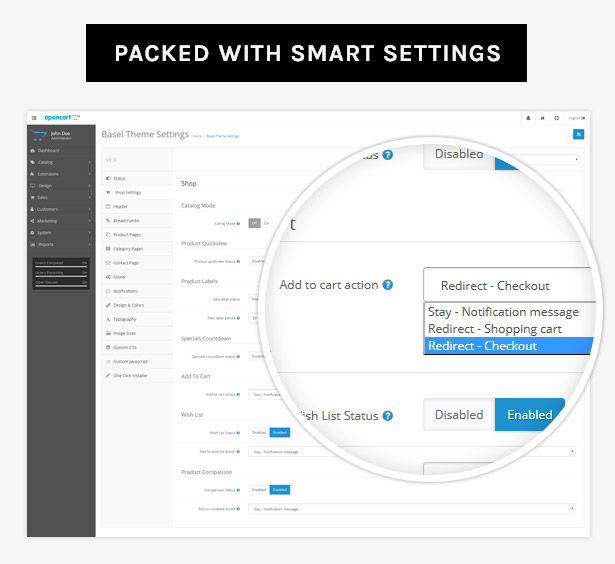Open the Reports sidebar menu
Viewport: 615px width, 564px height.
coord(61,244)
